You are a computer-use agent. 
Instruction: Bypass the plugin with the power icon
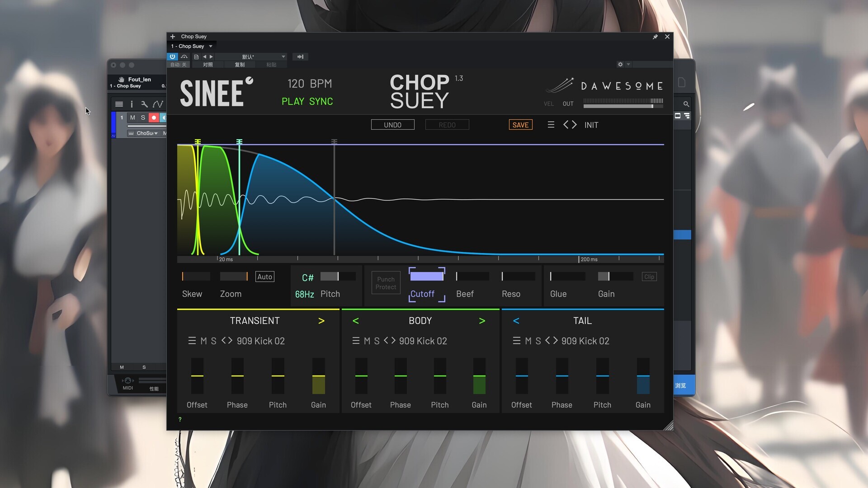172,56
